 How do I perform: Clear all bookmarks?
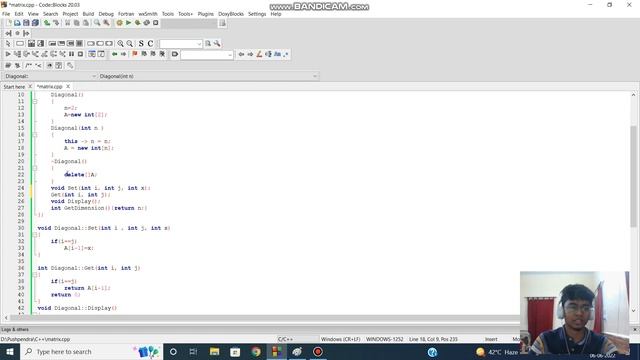coord(162,54)
